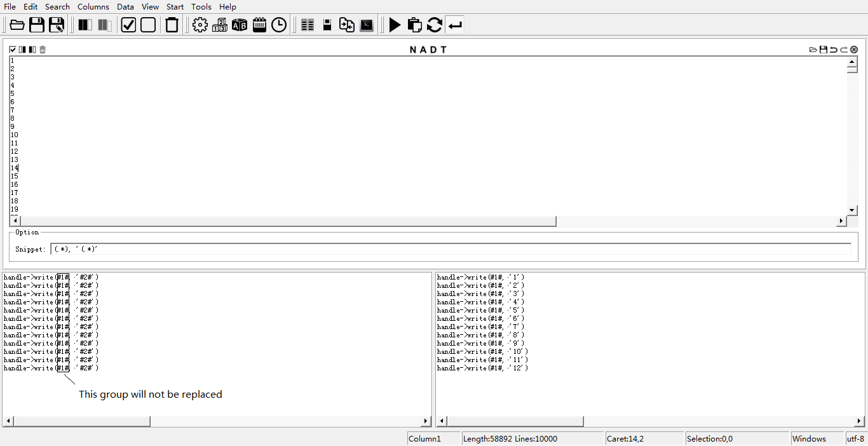
Task: Open the Data menu
Action: 125,6
